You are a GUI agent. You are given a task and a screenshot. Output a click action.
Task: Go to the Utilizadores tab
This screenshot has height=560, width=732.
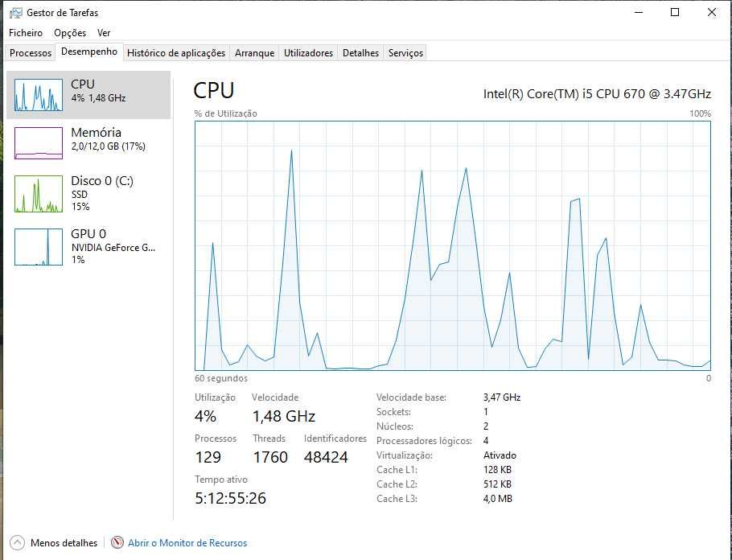308,53
